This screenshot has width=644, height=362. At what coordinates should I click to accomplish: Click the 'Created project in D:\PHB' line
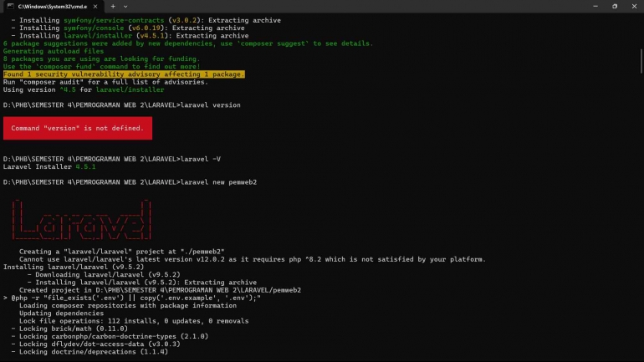(x=160, y=290)
